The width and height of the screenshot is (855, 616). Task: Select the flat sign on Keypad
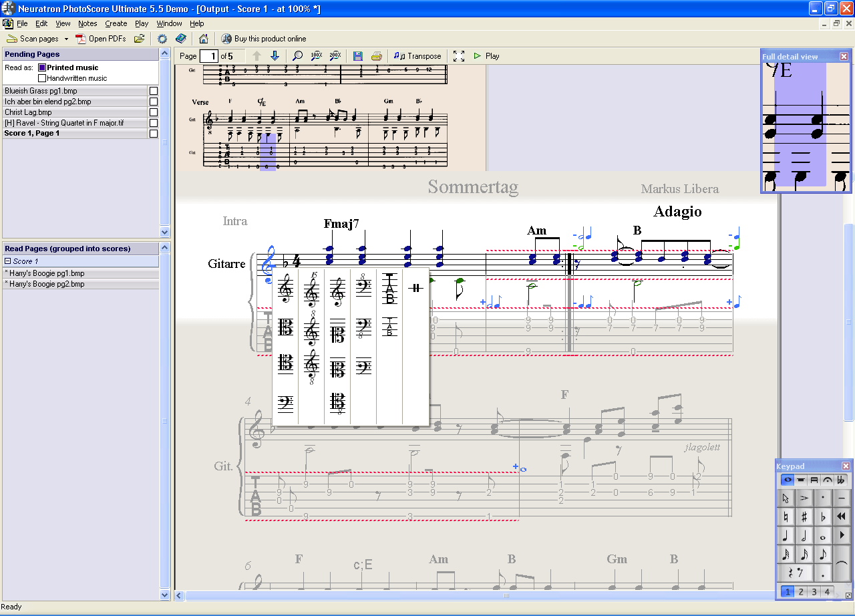(823, 517)
